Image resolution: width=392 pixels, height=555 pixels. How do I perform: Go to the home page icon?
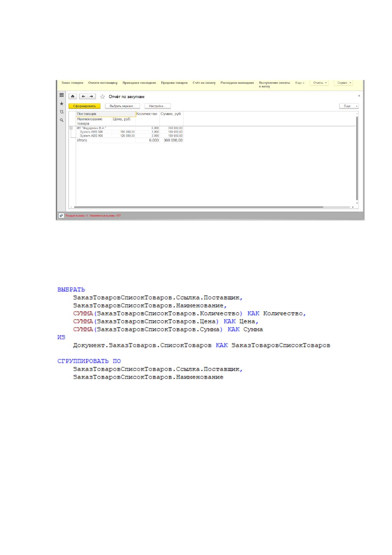73,97
